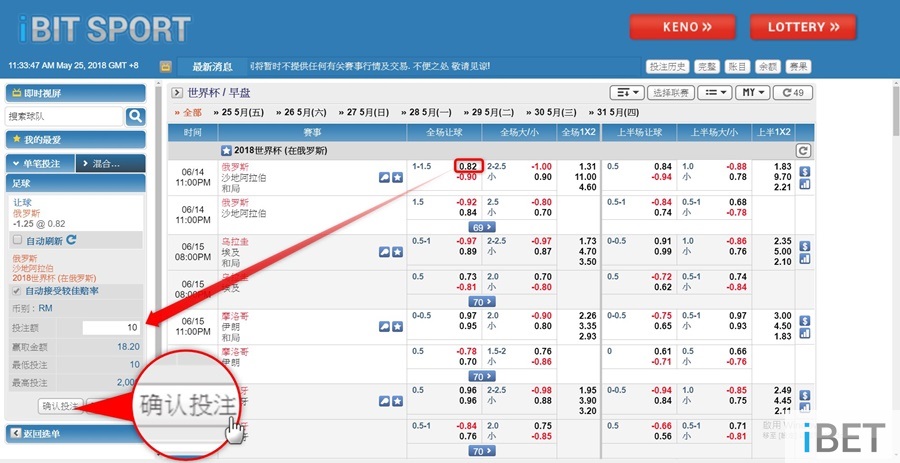Image resolution: width=900 pixels, height=463 pixels.
Task: Click the 1.73 odds for 乌拉圭 full-time 1X2
Action: 588,241
